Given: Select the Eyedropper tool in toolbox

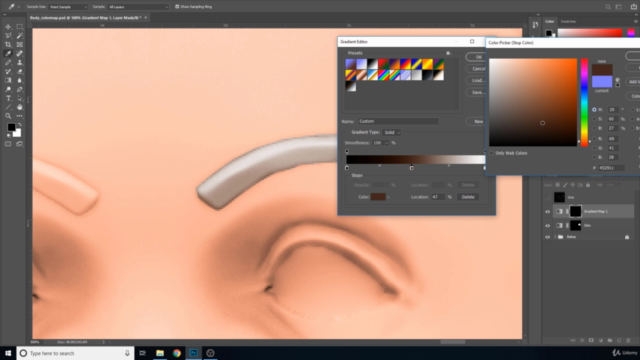Looking at the screenshot, I should (x=8, y=53).
